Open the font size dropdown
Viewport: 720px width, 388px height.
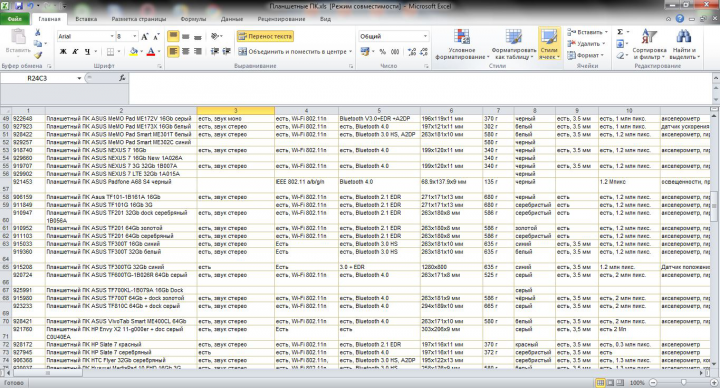pyautogui.click(x=135, y=36)
